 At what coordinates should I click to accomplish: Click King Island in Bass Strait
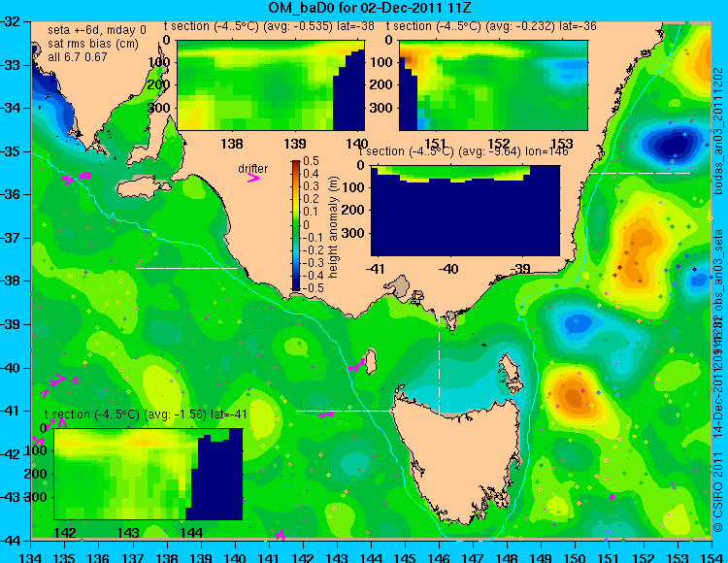pos(371,362)
